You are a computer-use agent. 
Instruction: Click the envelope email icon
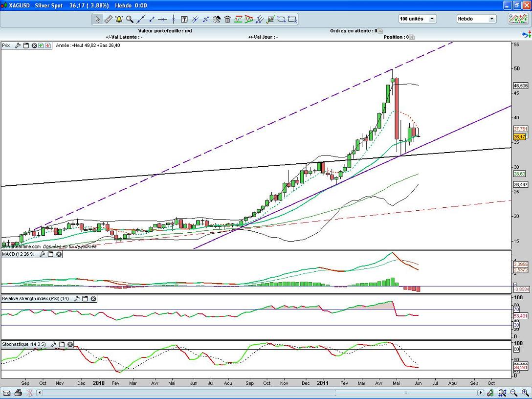pyautogui.click(x=7, y=393)
